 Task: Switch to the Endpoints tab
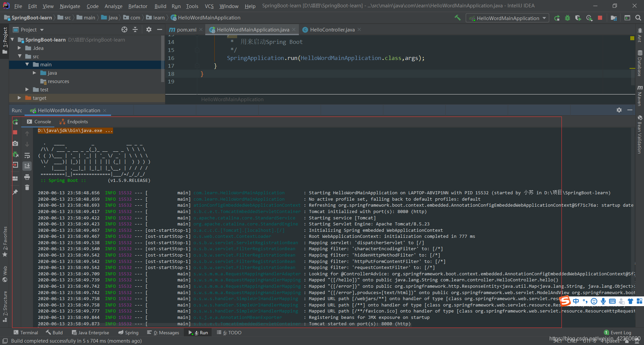coord(74,122)
